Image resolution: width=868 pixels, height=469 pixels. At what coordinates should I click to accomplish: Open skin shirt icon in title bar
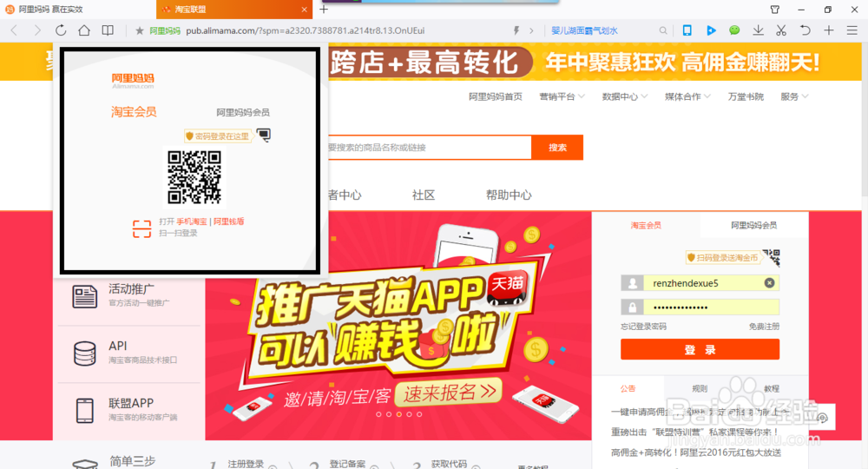click(775, 10)
